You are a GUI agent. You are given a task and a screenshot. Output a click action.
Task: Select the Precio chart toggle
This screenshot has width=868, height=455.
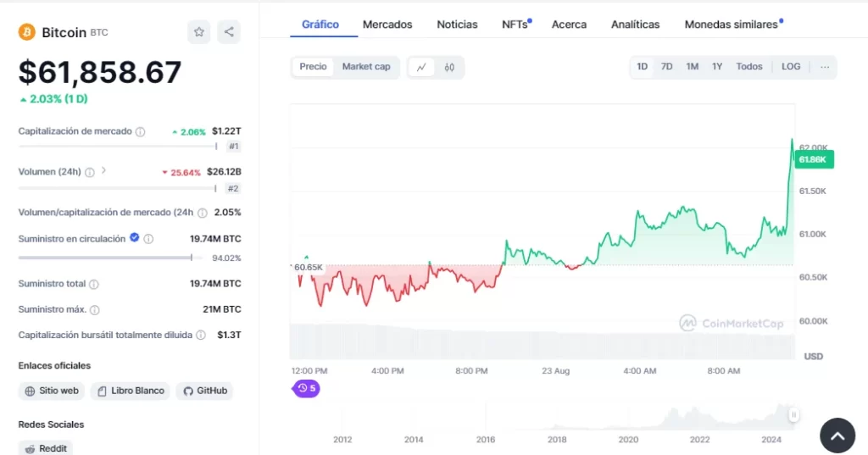point(313,67)
